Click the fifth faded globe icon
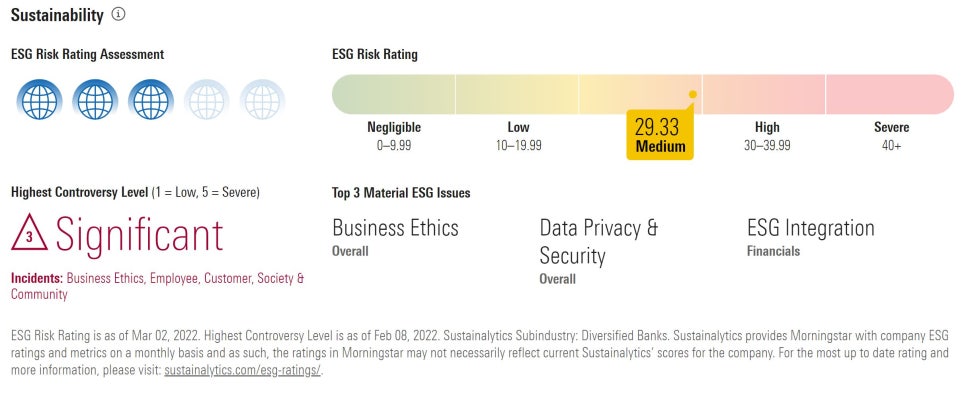The height and width of the screenshot is (394, 966). point(262,100)
